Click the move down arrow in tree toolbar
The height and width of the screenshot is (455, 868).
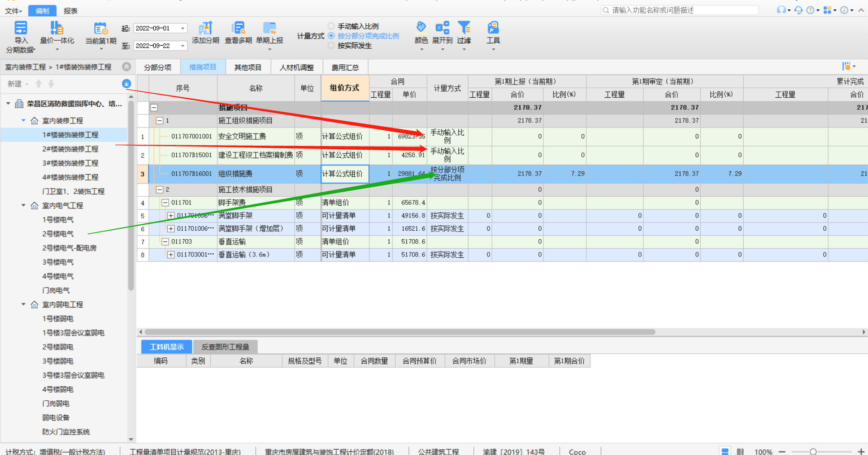coord(51,84)
